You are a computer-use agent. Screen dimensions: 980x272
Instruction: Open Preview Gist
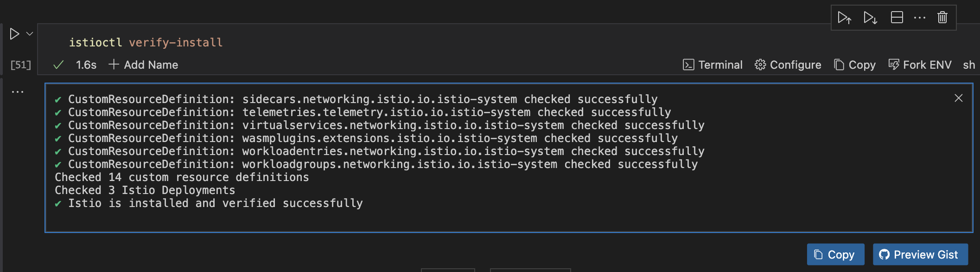920,254
